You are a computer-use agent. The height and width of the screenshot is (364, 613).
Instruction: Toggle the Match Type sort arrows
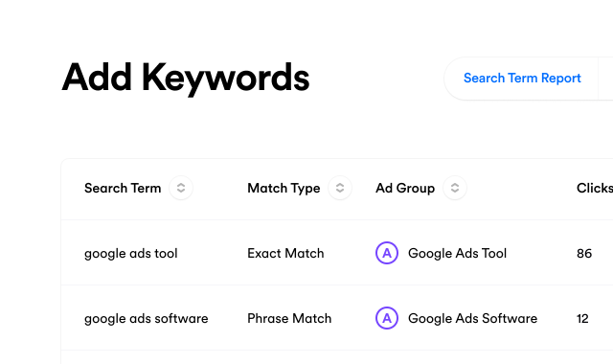(x=340, y=188)
